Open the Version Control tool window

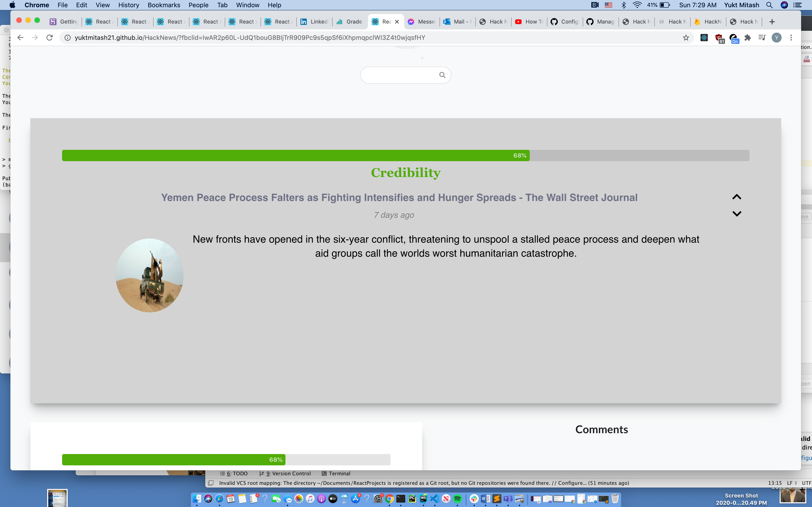click(285, 474)
